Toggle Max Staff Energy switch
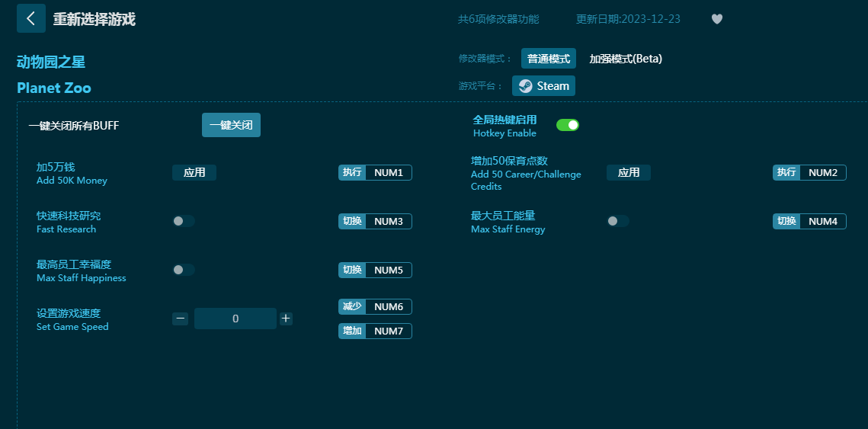This screenshot has height=429, width=868. [x=618, y=221]
